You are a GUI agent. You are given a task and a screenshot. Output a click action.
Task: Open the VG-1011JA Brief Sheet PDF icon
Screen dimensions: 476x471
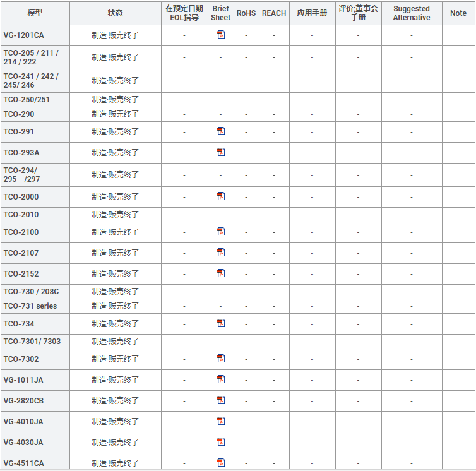pyautogui.click(x=220, y=379)
